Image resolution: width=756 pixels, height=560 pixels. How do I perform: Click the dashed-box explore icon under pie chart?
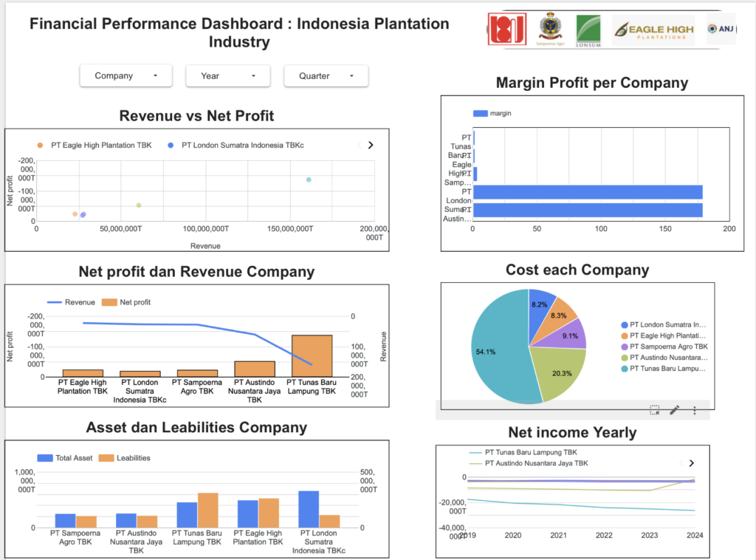coord(654,410)
